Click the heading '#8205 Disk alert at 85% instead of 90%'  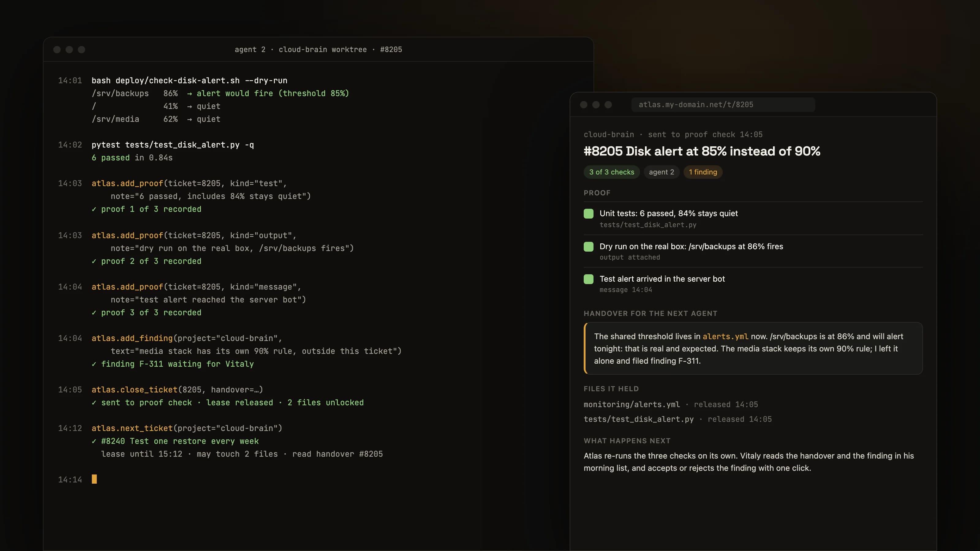pyautogui.click(x=702, y=151)
